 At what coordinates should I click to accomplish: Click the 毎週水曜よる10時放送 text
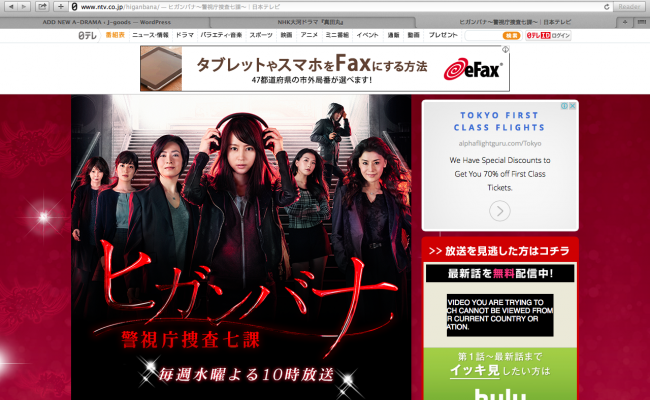tap(246, 375)
